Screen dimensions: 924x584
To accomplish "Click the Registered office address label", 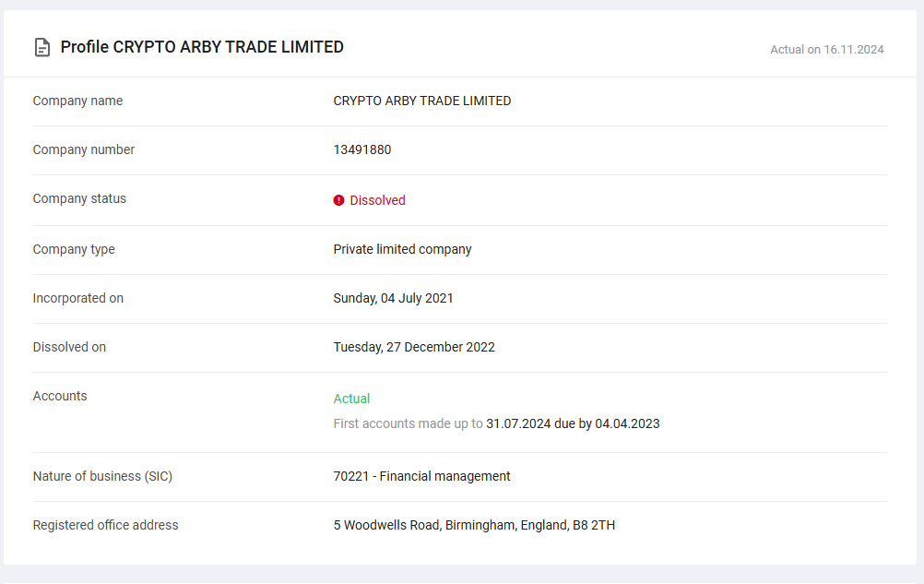I will click(x=105, y=525).
